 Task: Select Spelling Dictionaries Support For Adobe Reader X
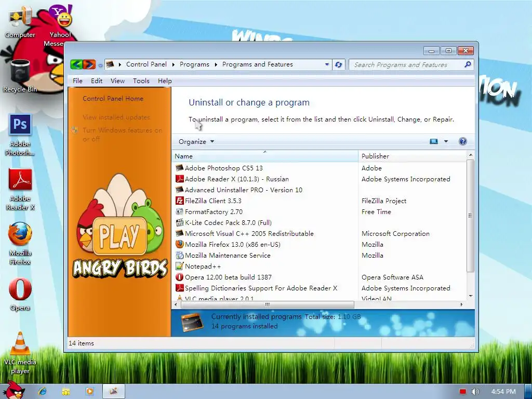click(261, 288)
